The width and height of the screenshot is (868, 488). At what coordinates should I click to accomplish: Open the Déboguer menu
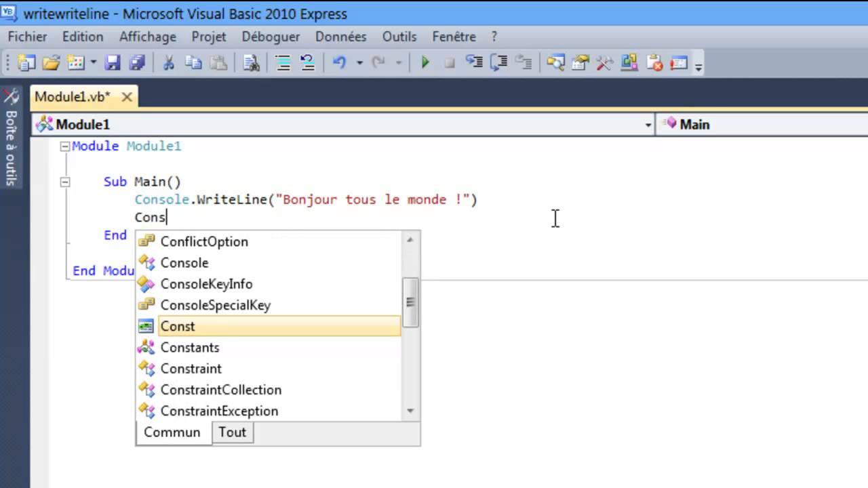coord(271,37)
